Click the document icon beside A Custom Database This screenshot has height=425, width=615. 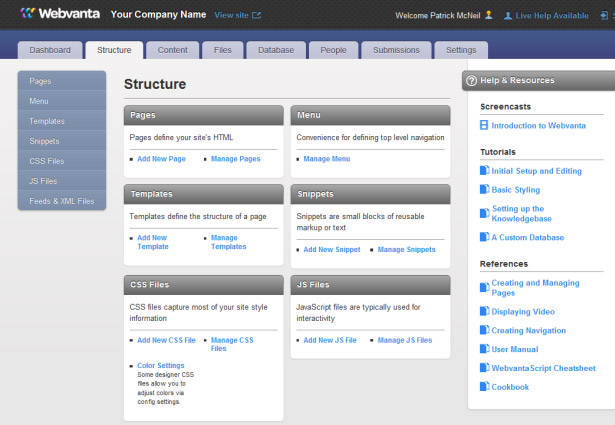pos(484,237)
